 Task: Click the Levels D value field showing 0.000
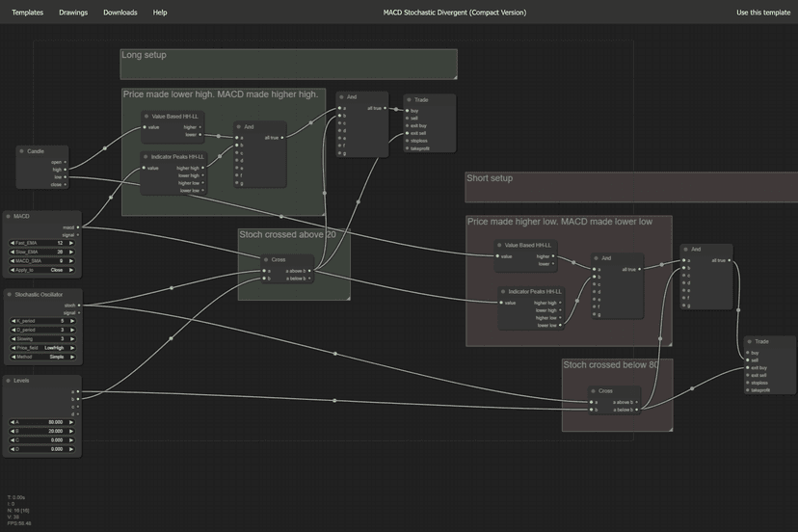click(41, 449)
